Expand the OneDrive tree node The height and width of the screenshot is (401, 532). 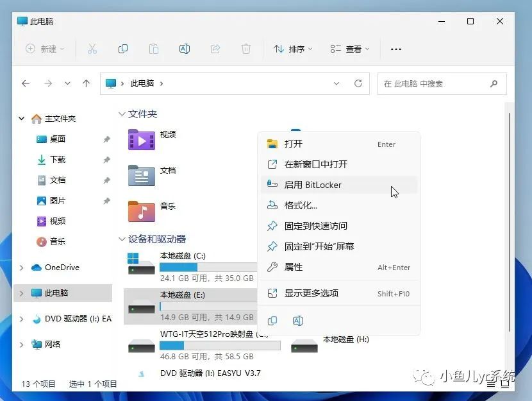coord(21,268)
